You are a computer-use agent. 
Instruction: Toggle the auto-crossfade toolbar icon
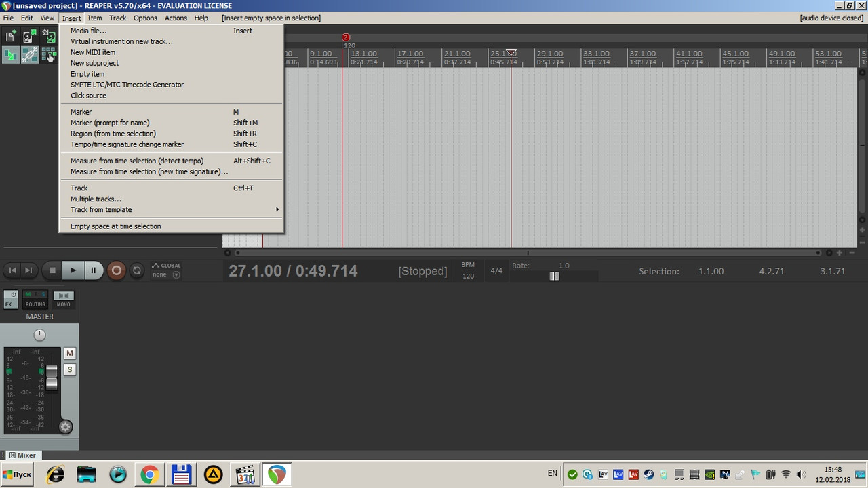coord(10,56)
